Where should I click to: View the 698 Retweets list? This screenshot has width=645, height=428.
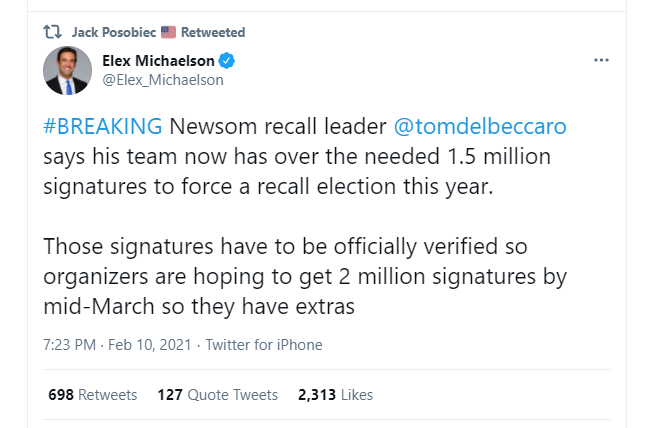pos(93,395)
